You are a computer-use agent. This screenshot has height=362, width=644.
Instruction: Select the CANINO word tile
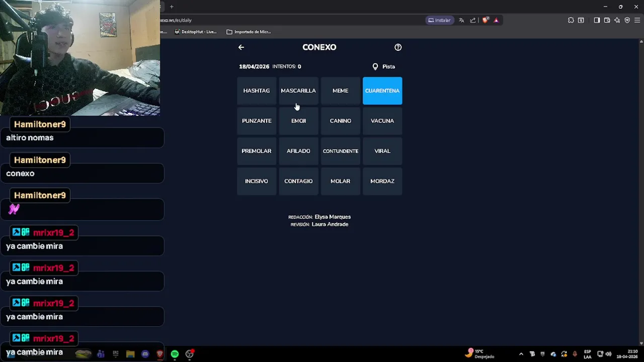pos(340,121)
